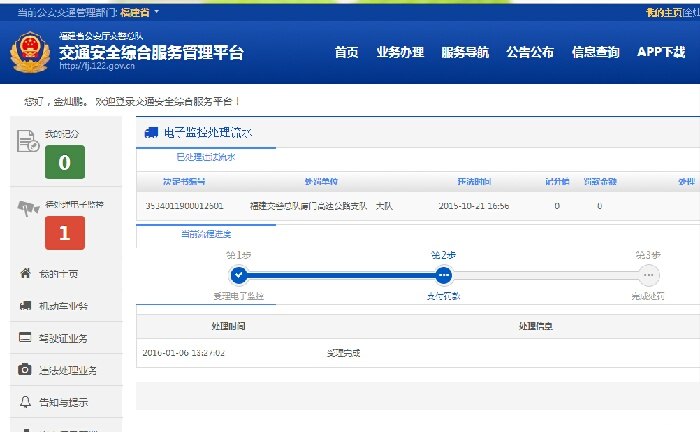Screen dimensions: 700x432
Task: Click the 我的记分 document icon
Action: (x=27, y=141)
